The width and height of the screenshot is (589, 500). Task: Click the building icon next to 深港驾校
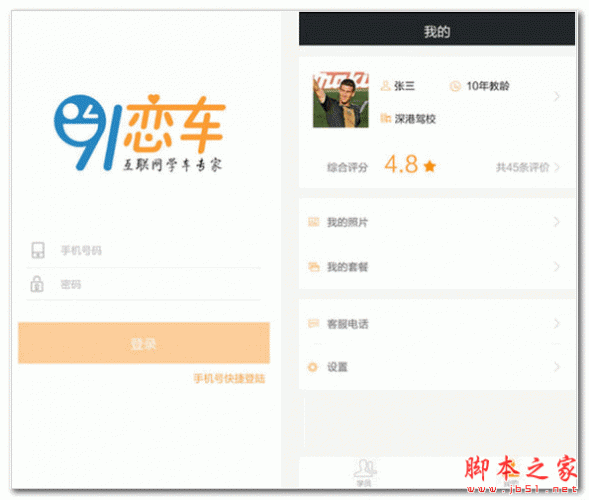pos(385,119)
